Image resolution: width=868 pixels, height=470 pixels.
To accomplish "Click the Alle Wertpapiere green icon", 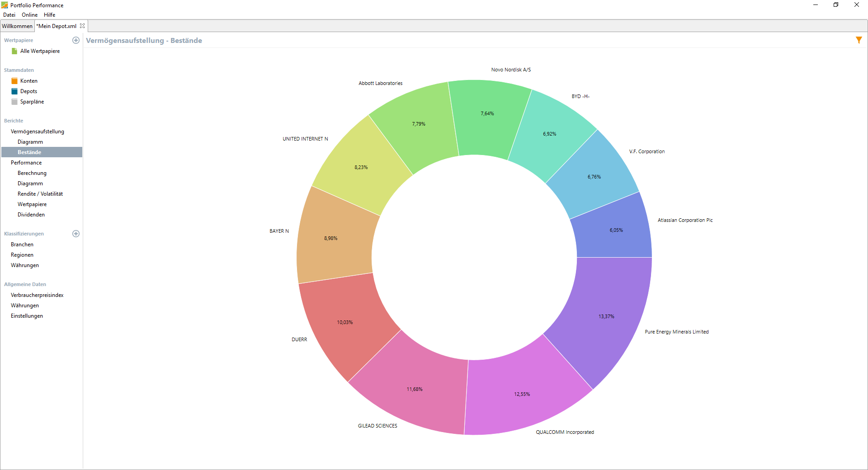I will 14,51.
